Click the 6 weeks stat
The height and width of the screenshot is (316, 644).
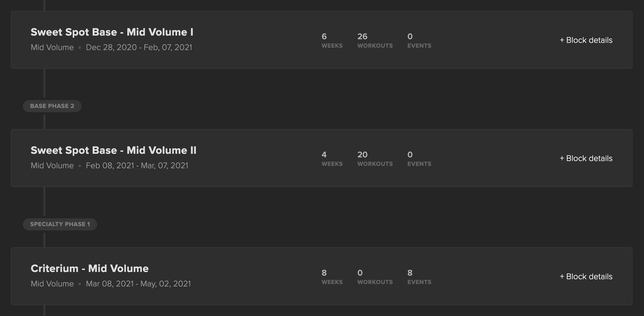pyautogui.click(x=332, y=41)
